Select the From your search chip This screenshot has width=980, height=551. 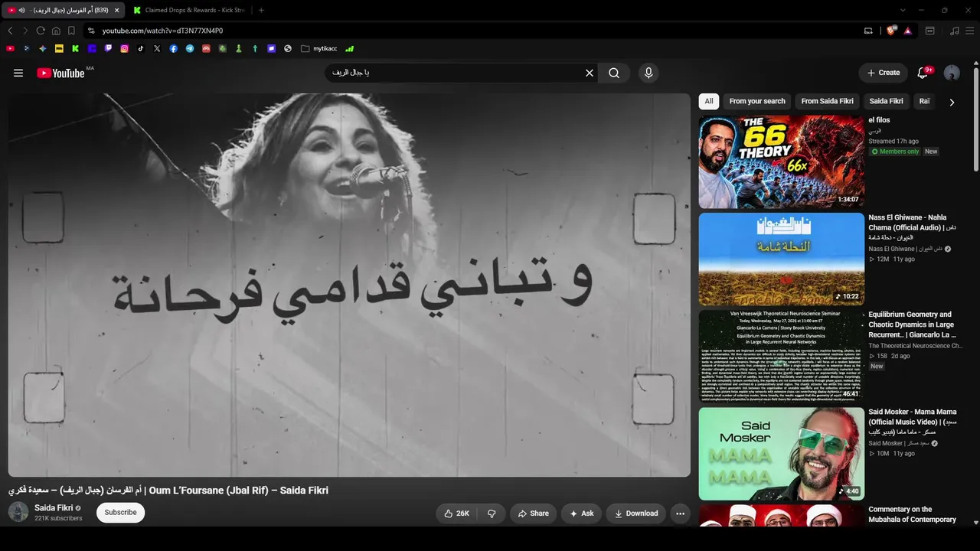tap(757, 101)
